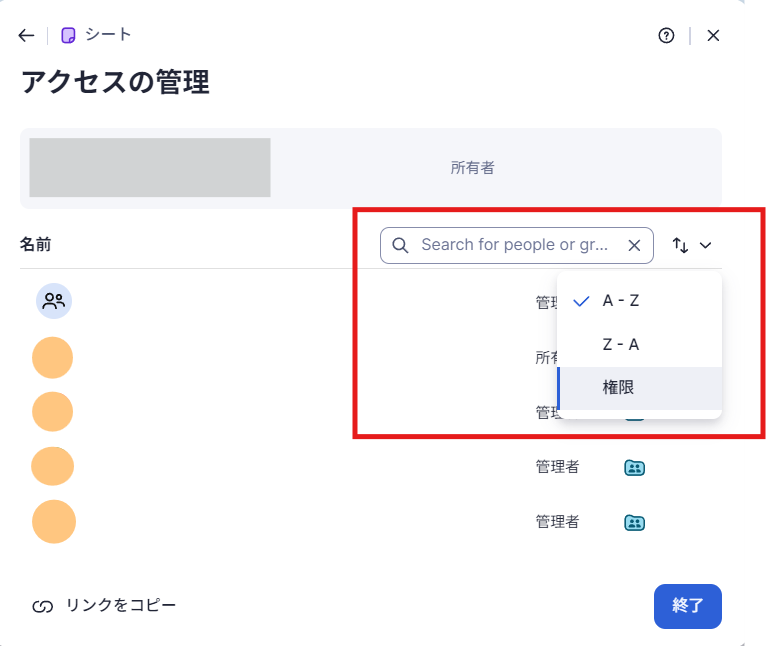The image size is (766, 646).
Task: Click the purple sheet icon
Action: [x=68, y=36]
